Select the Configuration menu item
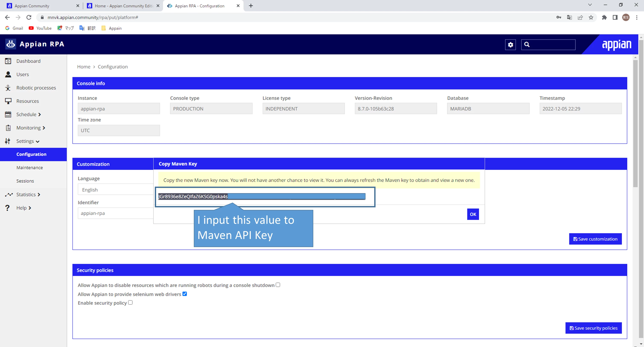This screenshot has height=347, width=644. point(33,154)
